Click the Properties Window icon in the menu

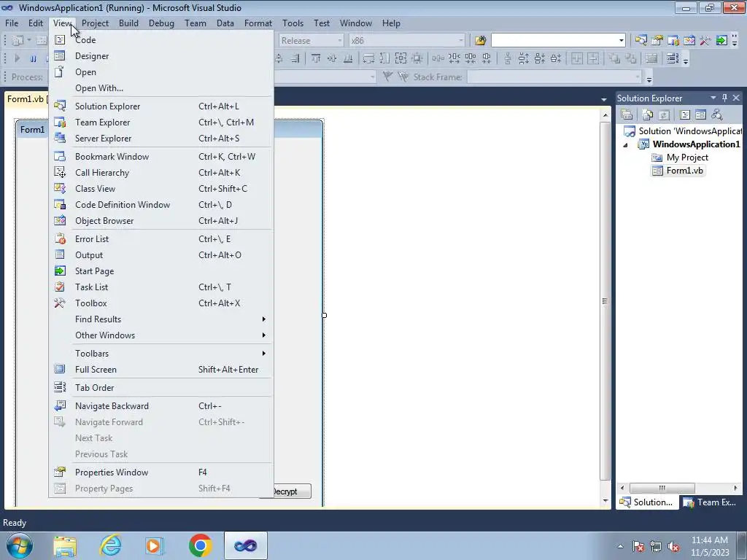pyautogui.click(x=60, y=472)
